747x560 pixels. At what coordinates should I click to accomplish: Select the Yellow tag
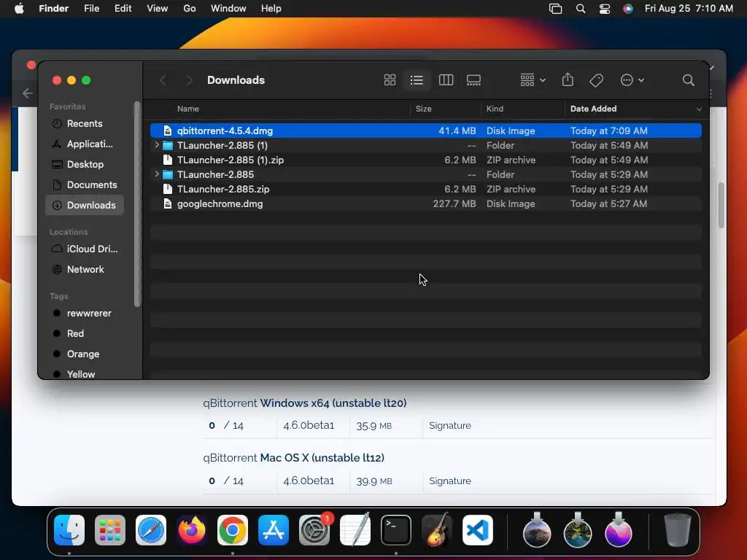[x=85, y=374]
